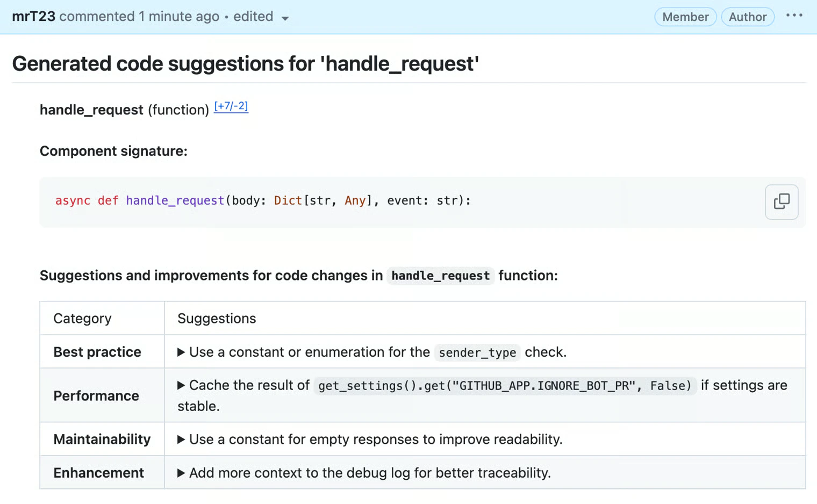Viewport: 817px width, 504px height.
Task: Click the "Generated code suggestions" heading
Action: (x=245, y=63)
